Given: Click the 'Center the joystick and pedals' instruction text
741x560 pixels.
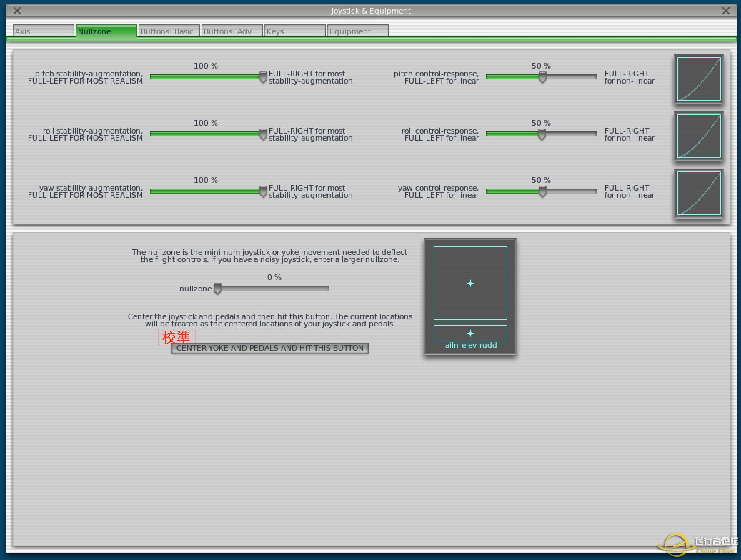Looking at the screenshot, I should coord(270,320).
